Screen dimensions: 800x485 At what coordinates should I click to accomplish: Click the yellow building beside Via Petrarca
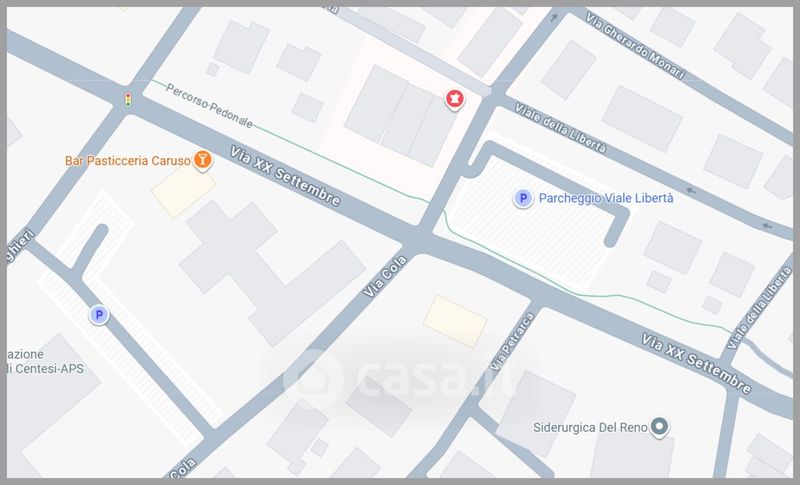(x=455, y=321)
